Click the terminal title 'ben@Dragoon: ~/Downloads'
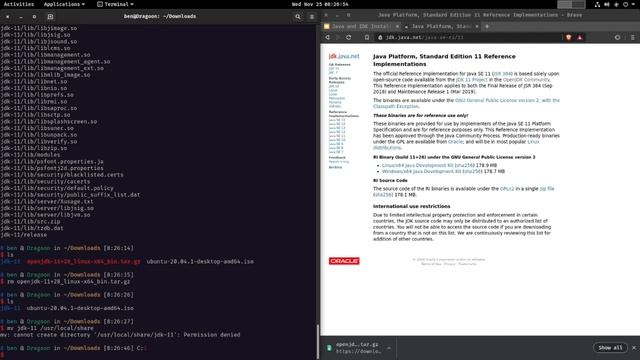 tap(160, 17)
